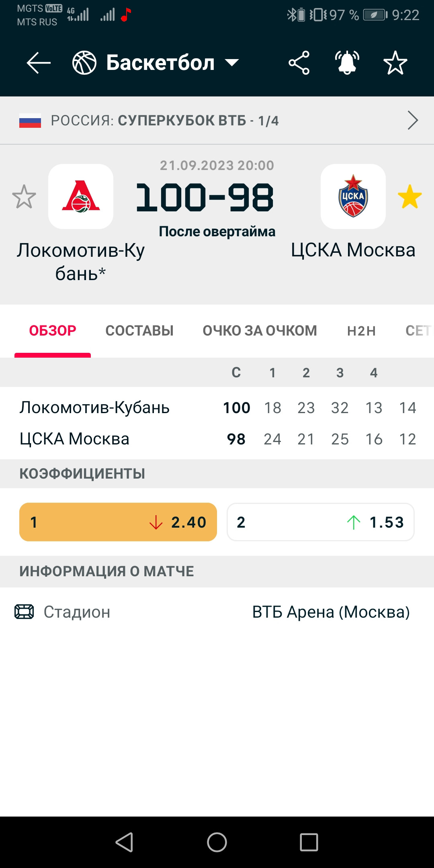Screen dimensions: 434x868
Task: Favorite Lokomotiv-Kuban with the grey star
Action: click(x=24, y=197)
